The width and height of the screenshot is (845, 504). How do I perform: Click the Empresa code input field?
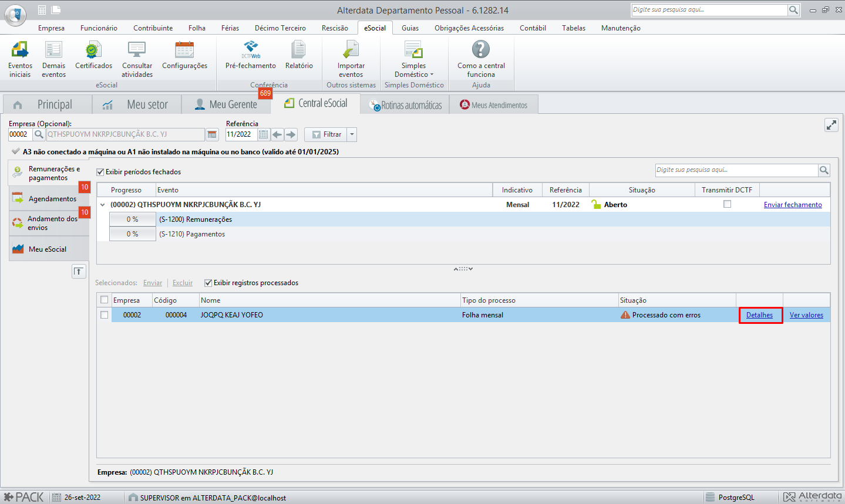click(x=21, y=134)
